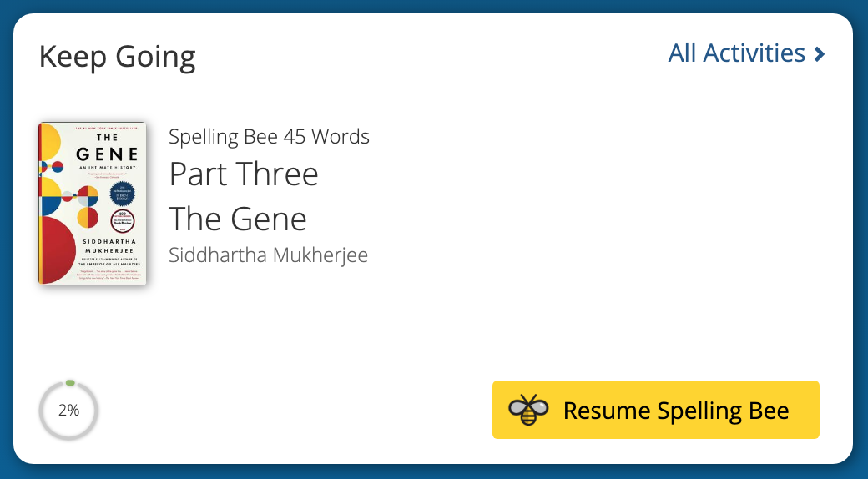Select the Part Three title text
The height and width of the screenshot is (479, 868).
[x=244, y=174]
